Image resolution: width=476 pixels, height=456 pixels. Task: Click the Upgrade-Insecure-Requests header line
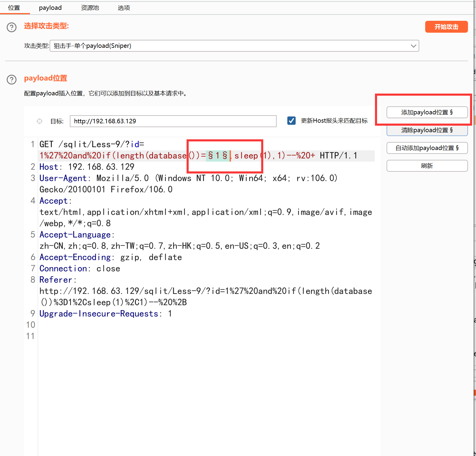click(x=105, y=314)
